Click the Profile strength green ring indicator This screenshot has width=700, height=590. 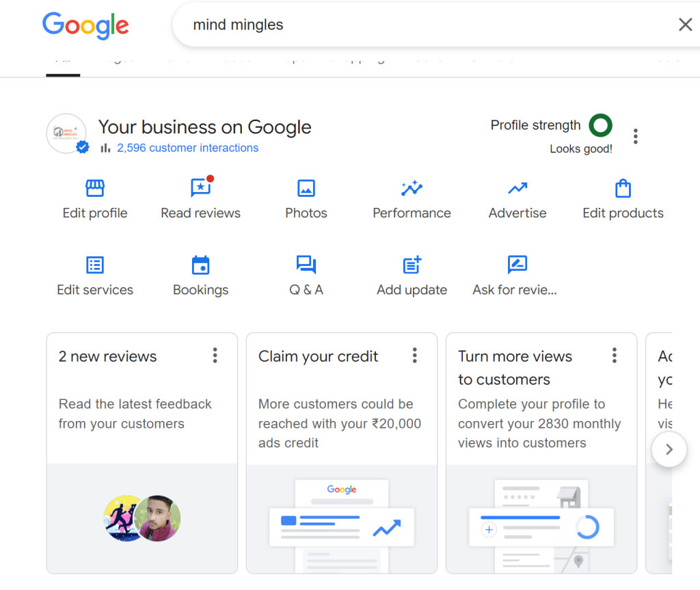click(x=601, y=125)
